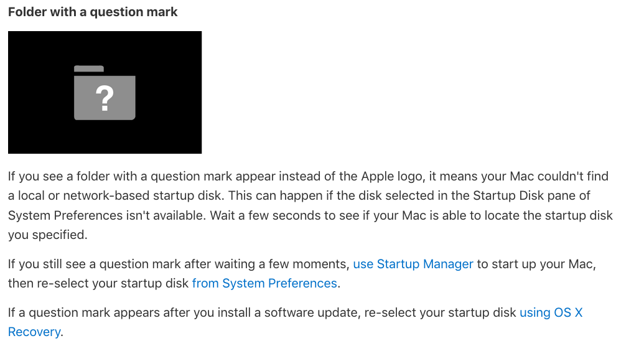Click "System Preferences isn't available" text
644x351 pixels.
[106, 215]
